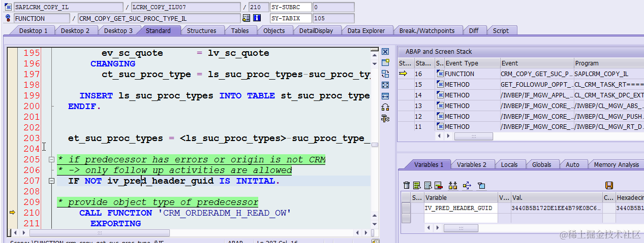Image resolution: width=644 pixels, height=243 pixels.
Task: Click the stack table horizontal scrollbar right arrow
Action: [448, 136]
